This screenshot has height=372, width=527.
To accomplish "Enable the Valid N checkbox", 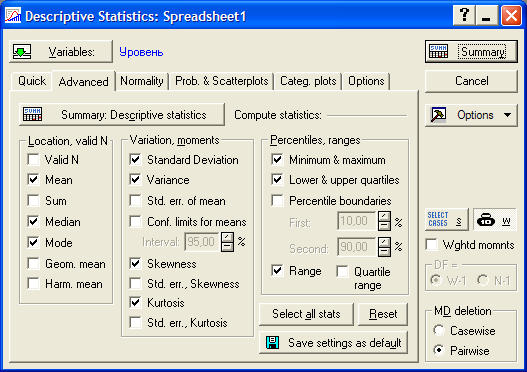I will click(x=34, y=159).
